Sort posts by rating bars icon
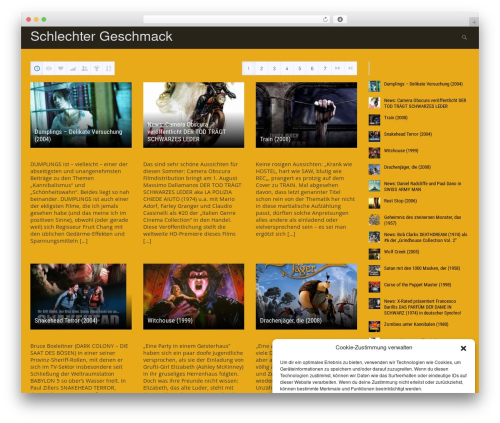The height and width of the screenshot is (423, 500). (73, 68)
